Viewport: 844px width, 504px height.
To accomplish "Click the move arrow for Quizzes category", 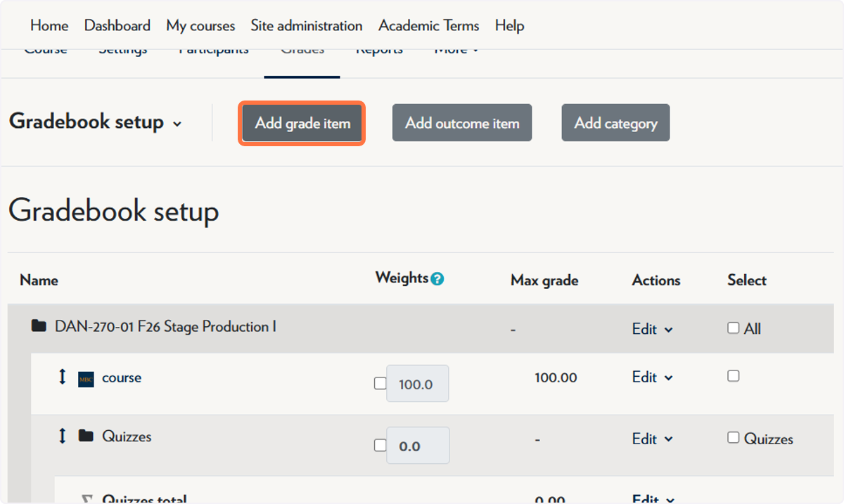I will click(x=62, y=436).
